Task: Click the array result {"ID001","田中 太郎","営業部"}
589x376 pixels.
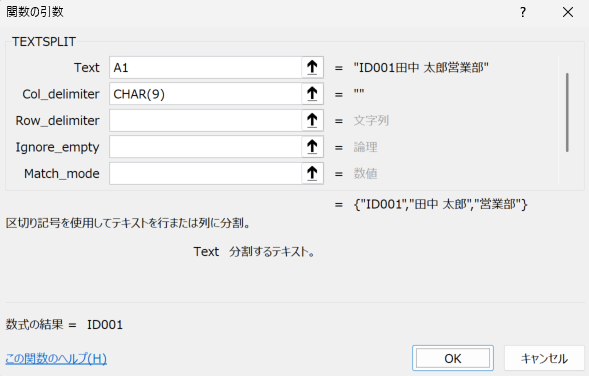Action: coord(441,205)
